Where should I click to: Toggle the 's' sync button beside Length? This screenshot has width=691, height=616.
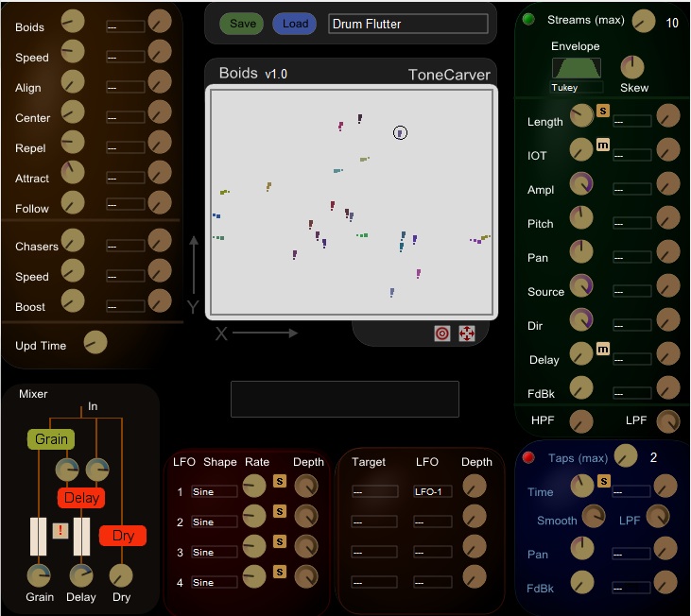point(603,111)
